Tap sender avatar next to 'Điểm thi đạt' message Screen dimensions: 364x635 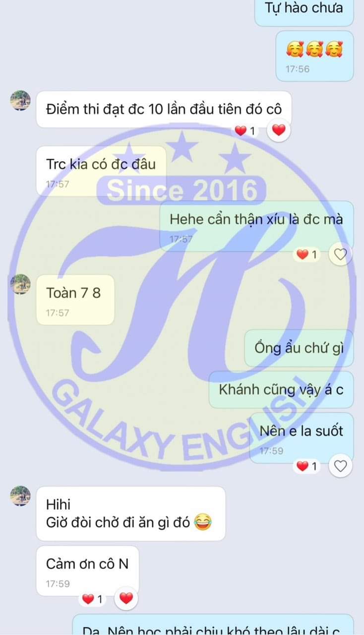(x=20, y=101)
